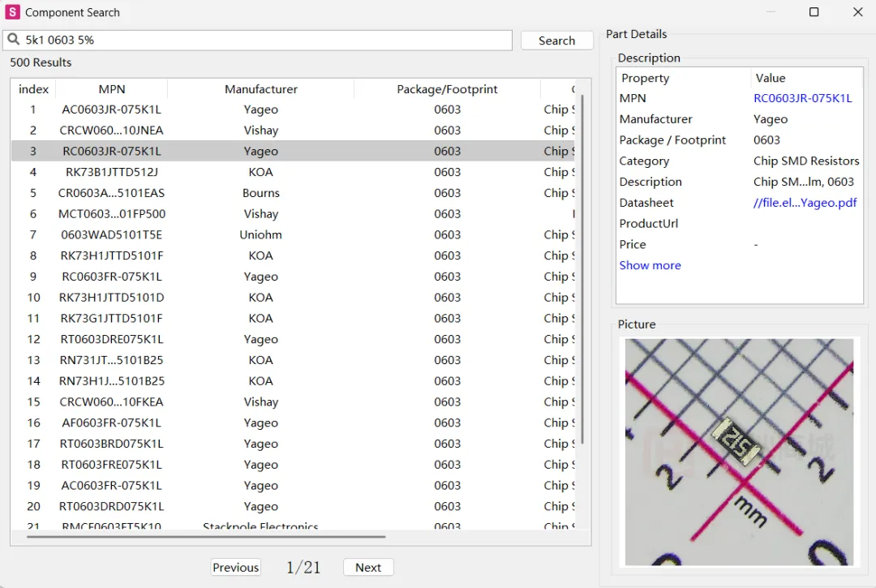The width and height of the screenshot is (876, 588).
Task: Select row RC0603FR-075K1L
Action: click(x=294, y=277)
